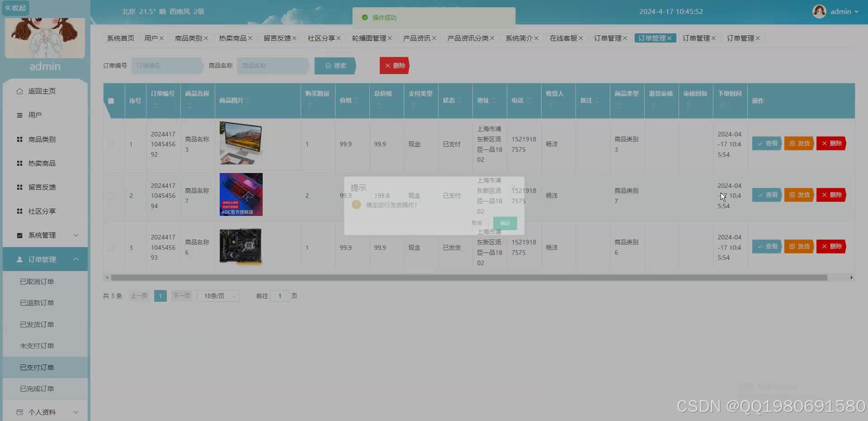Screen dimensions: 868x421
Task: Check the checkbox for order row 3
Action: click(x=111, y=248)
